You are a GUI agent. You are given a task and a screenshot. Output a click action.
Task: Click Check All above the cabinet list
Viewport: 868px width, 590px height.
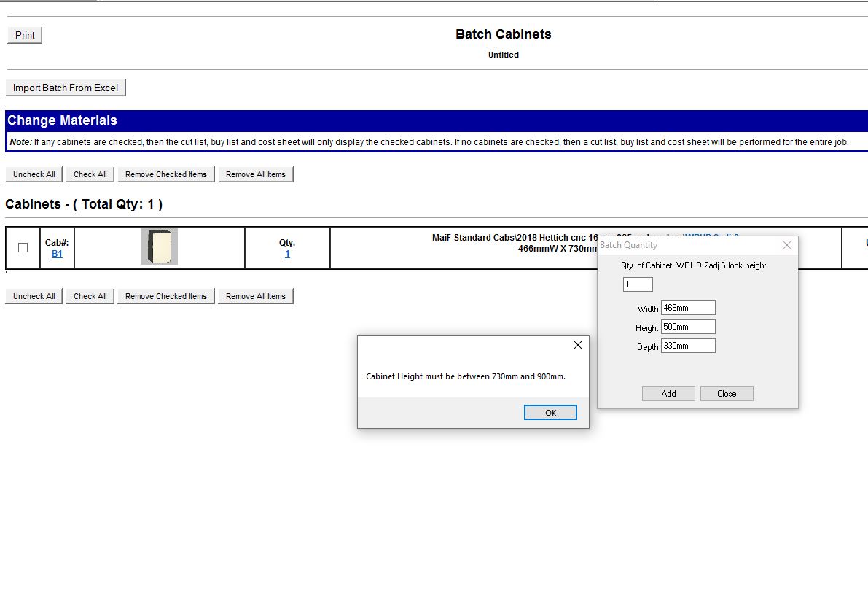(x=90, y=174)
